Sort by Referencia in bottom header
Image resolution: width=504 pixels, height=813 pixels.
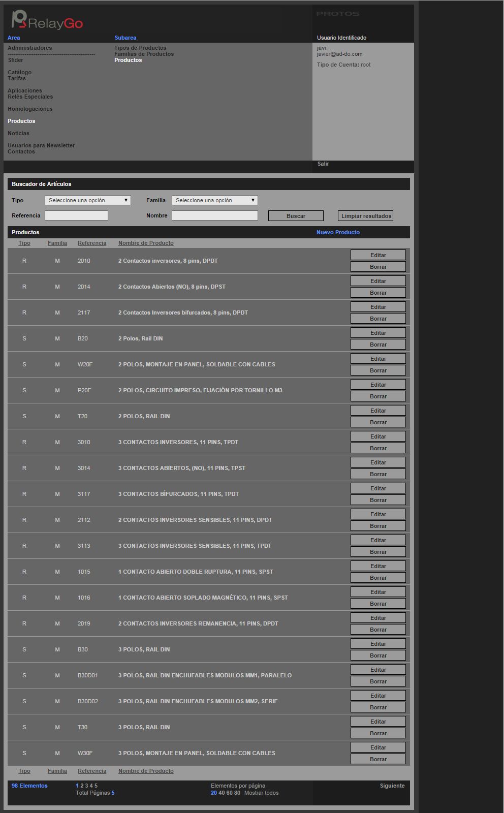(92, 771)
